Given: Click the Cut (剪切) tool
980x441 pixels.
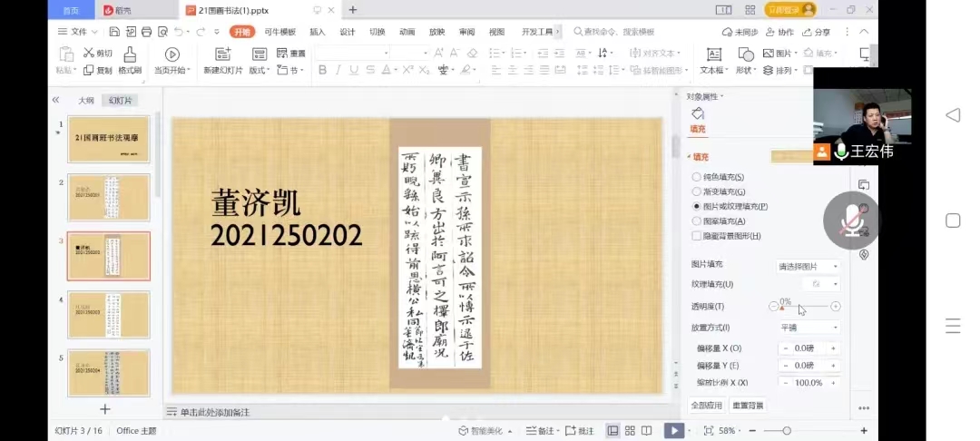Looking at the screenshot, I should [98, 54].
